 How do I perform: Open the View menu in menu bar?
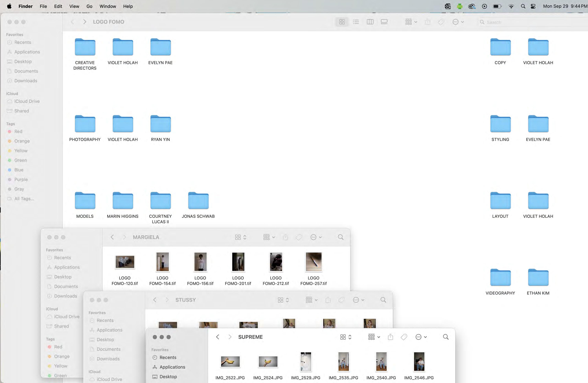[74, 6]
